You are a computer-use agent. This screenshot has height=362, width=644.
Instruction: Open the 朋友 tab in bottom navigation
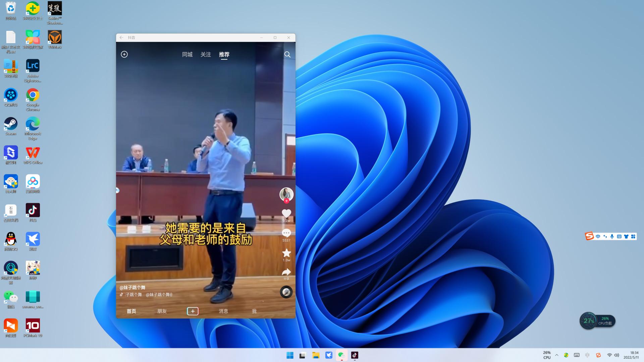pyautogui.click(x=162, y=311)
